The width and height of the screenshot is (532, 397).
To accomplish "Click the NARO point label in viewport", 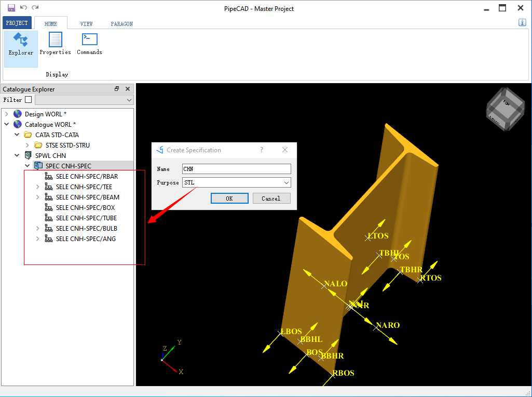I will click(x=388, y=325).
